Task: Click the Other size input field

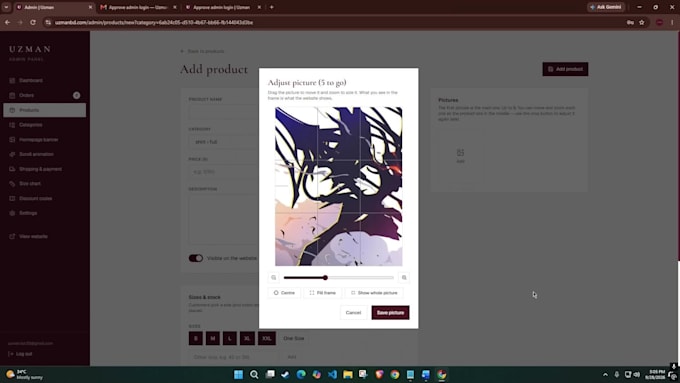Action: point(232,357)
